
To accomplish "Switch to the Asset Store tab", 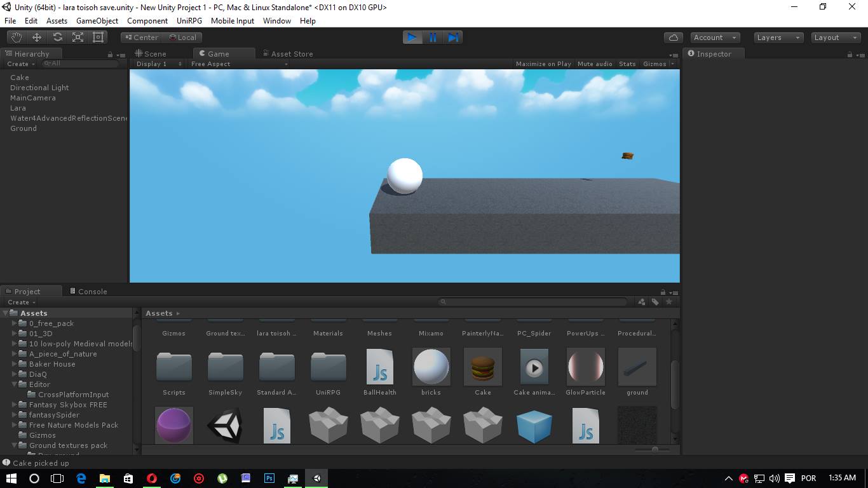I will click(x=288, y=54).
